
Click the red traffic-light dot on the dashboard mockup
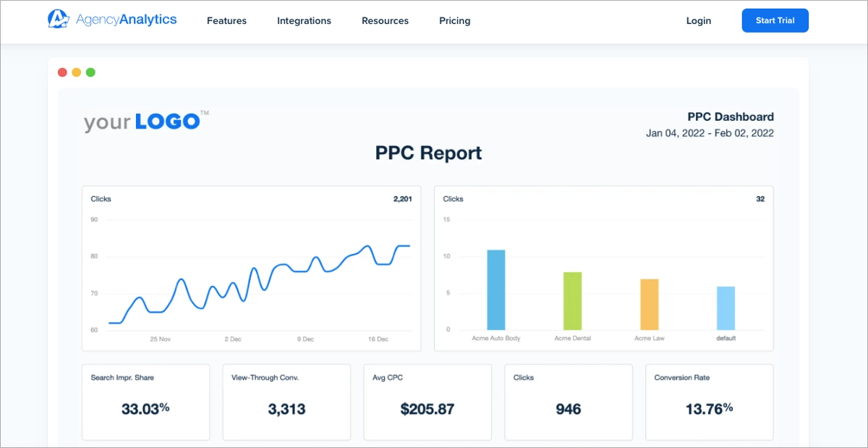(x=61, y=72)
